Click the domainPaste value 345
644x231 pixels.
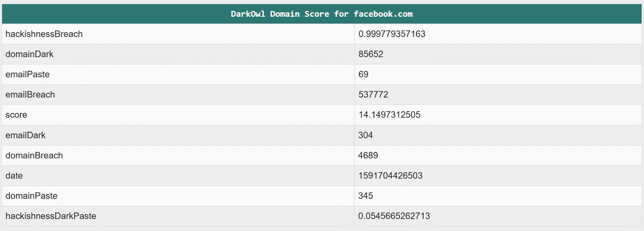pyautogui.click(x=365, y=196)
